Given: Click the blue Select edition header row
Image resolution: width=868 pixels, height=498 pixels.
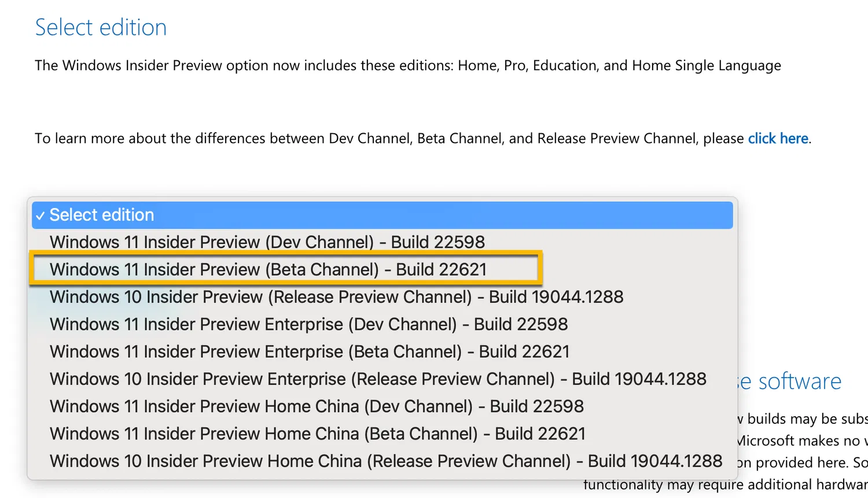Looking at the screenshot, I should [x=382, y=215].
